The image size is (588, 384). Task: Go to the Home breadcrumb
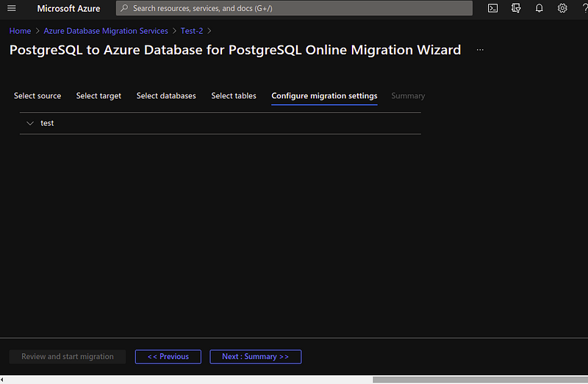pos(21,31)
